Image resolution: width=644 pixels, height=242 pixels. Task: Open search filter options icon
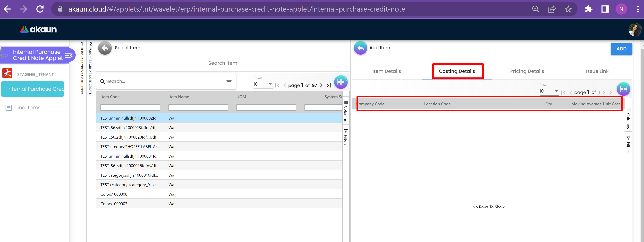tap(229, 81)
